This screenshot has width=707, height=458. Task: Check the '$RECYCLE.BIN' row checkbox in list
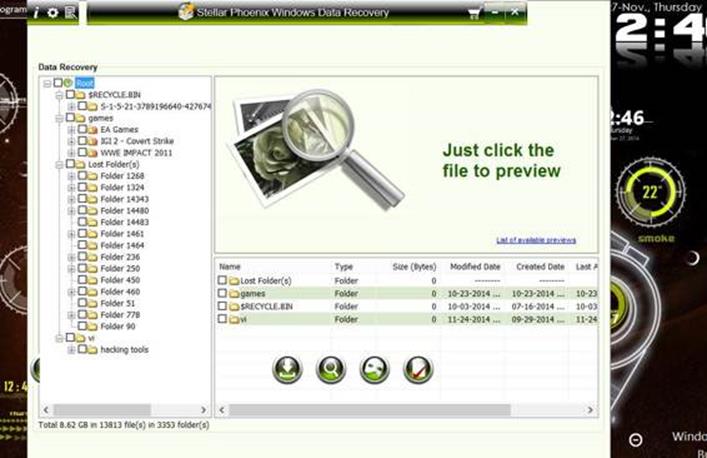222,306
